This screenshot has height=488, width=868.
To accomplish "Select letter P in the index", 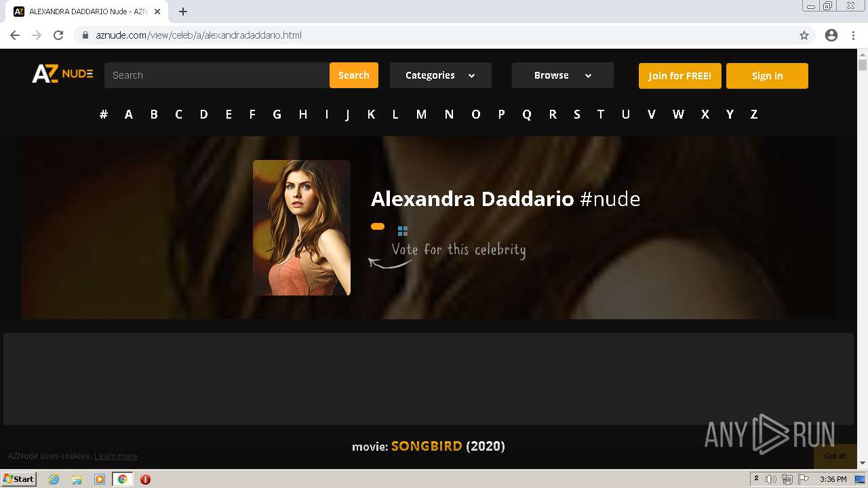I will click(501, 115).
